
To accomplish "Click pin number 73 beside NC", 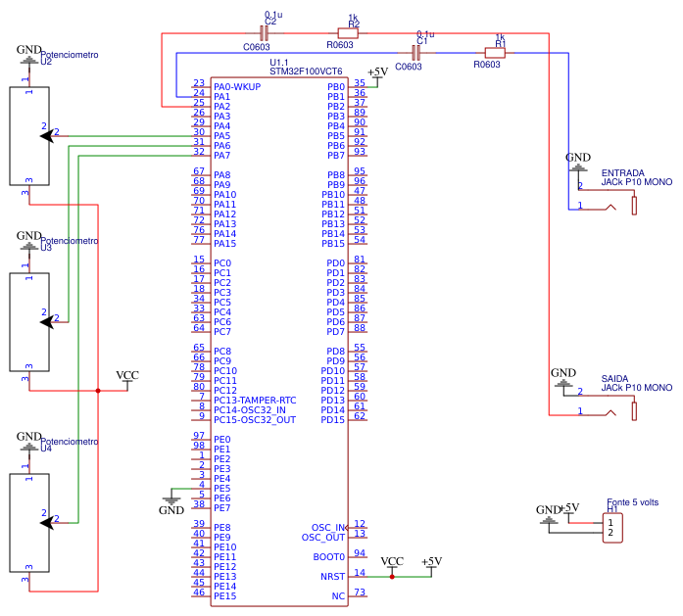I will (360, 592).
